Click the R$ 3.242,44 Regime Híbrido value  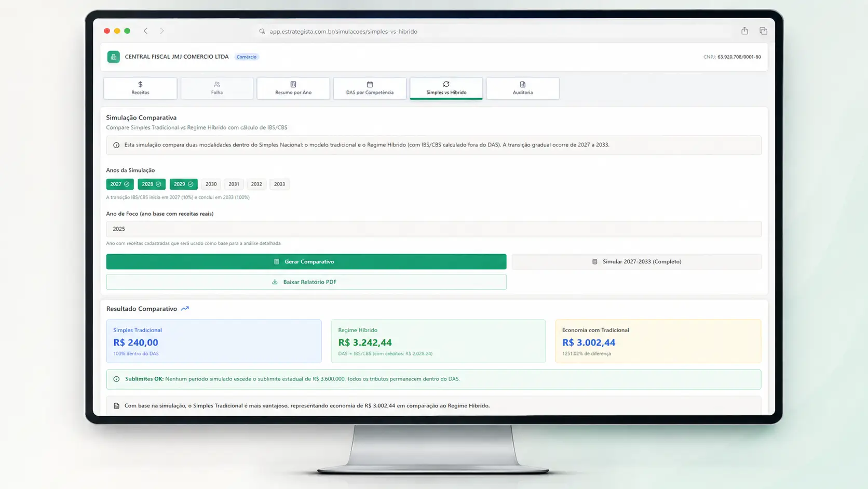pos(365,342)
